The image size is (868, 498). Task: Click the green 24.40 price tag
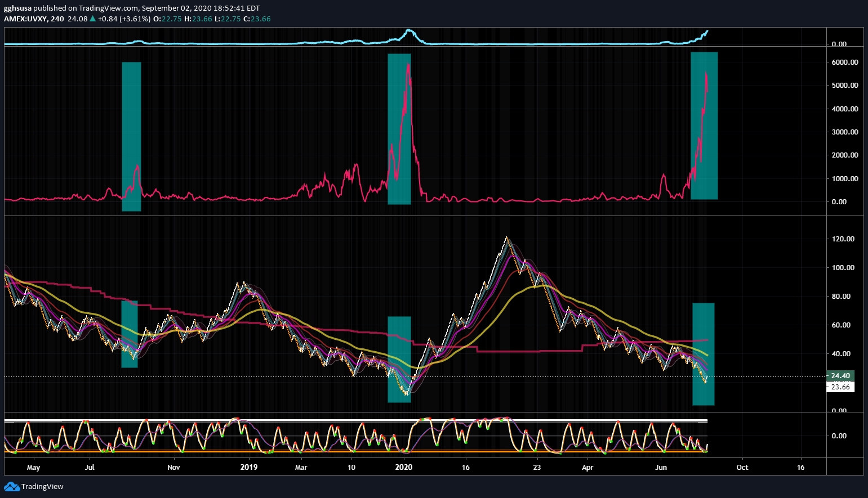click(840, 376)
